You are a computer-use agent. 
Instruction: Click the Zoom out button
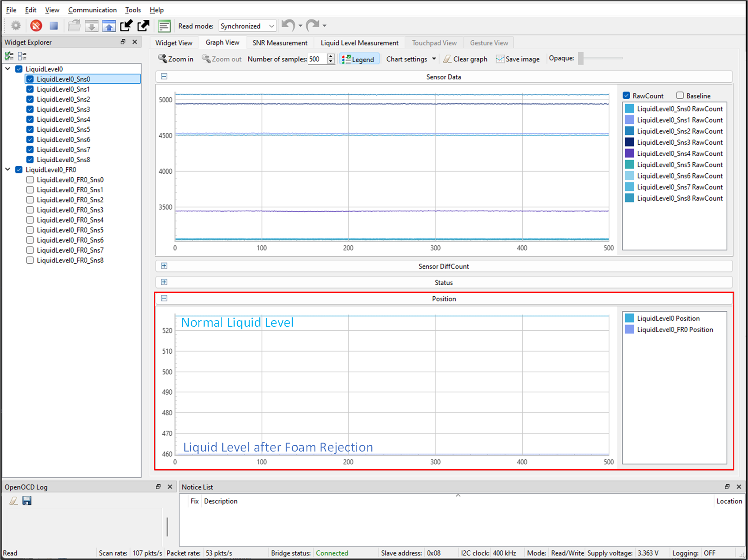point(221,59)
